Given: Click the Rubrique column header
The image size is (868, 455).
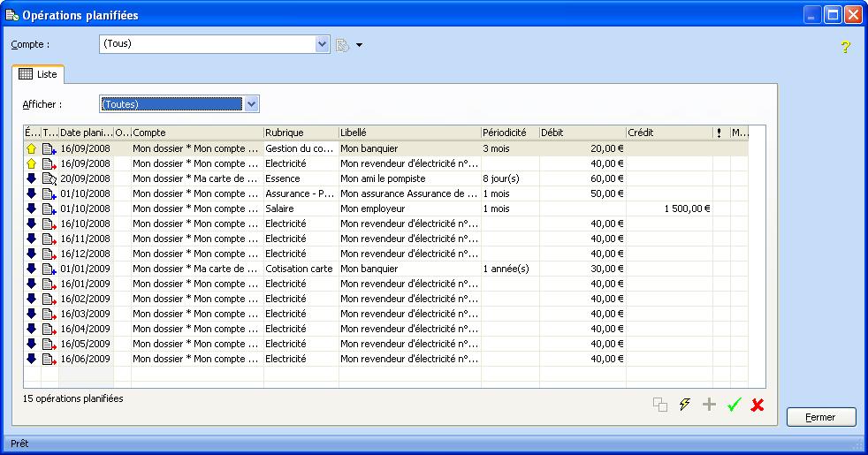Looking at the screenshot, I should click(300, 133).
